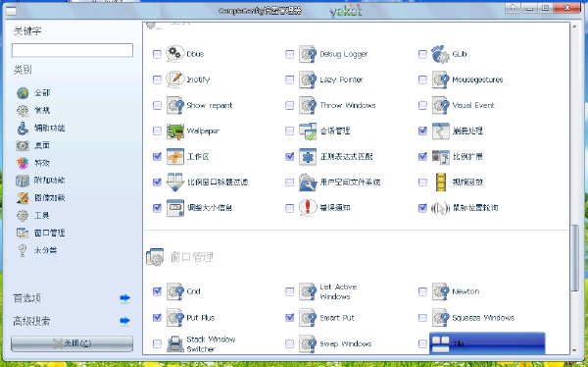588x367 pixels.
Task: Open the 工作区 plugin icon
Action: click(175, 156)
